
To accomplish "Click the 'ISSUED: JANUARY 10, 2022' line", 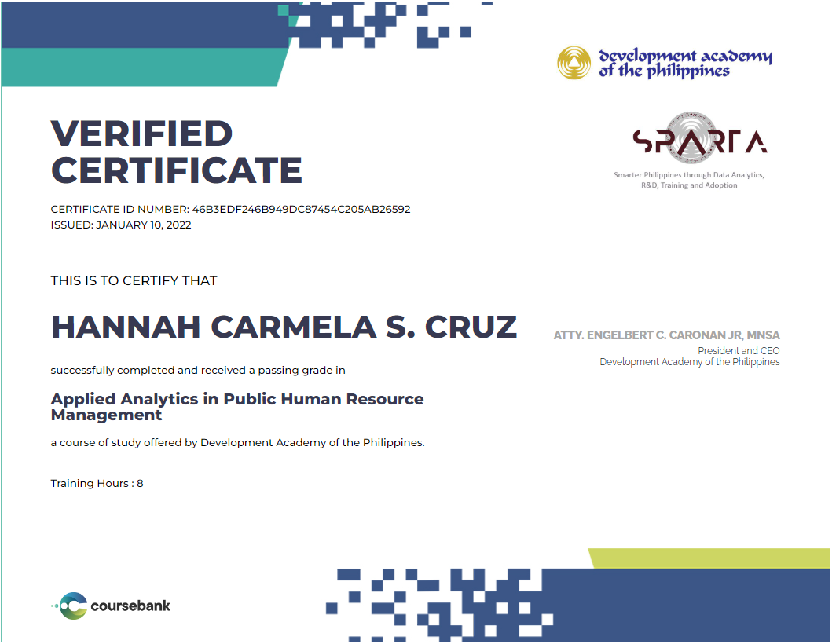I will (121, 225).
